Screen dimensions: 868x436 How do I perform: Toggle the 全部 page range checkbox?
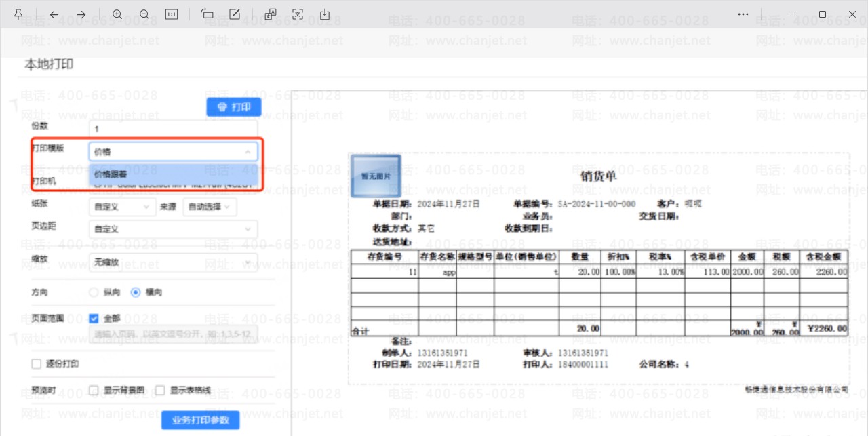click(94, 318)
